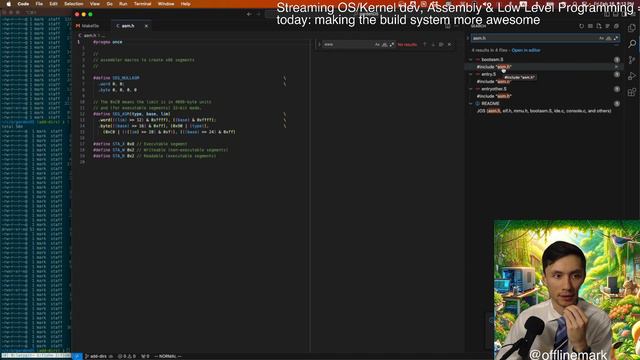Collapse all search results icon
This screenshot has width=640, height=360.
click(616, 26)
